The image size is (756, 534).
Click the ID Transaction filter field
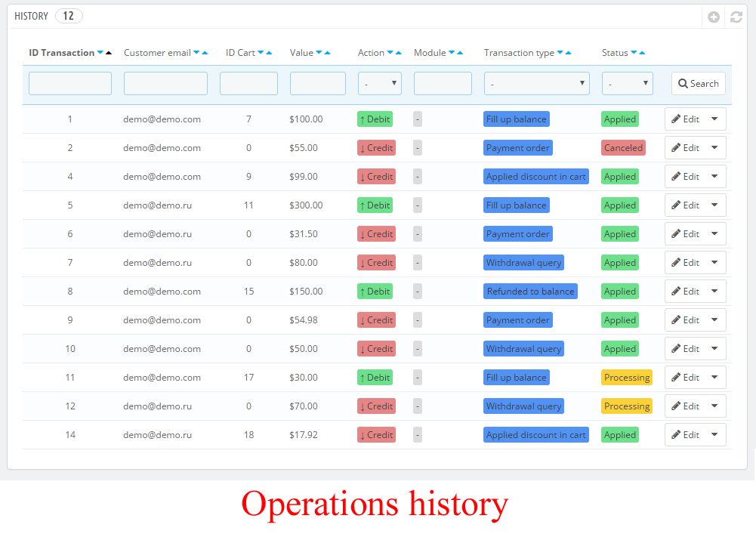coord(70,83)
